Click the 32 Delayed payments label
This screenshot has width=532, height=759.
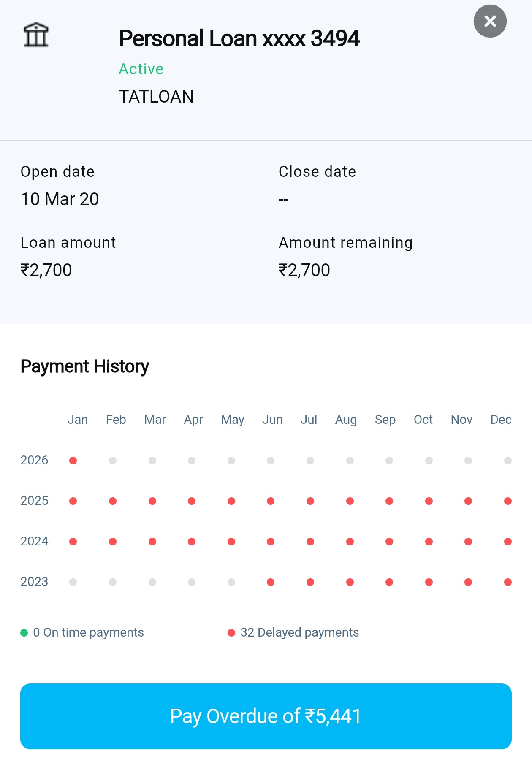(x=299, y=632)
